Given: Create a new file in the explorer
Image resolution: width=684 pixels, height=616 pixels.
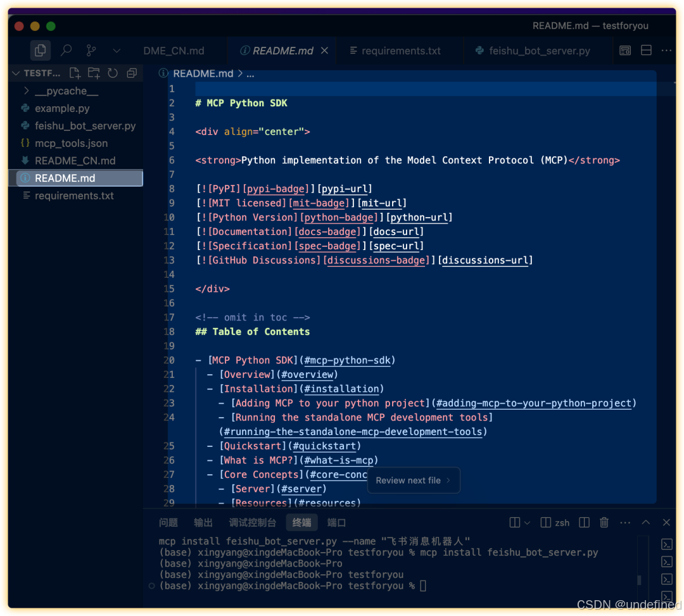Looking at the screenshot, I should [75, 73].
